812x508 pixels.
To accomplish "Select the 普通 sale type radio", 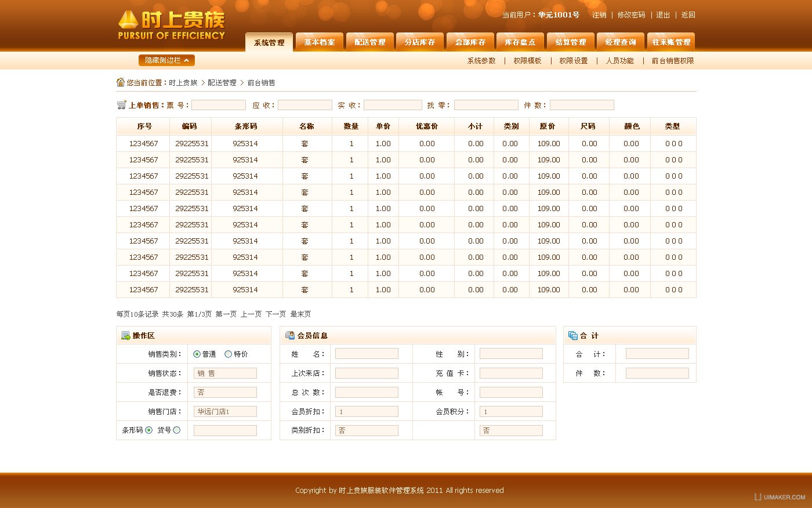I will pyautogui.click(x=197, y=354).
